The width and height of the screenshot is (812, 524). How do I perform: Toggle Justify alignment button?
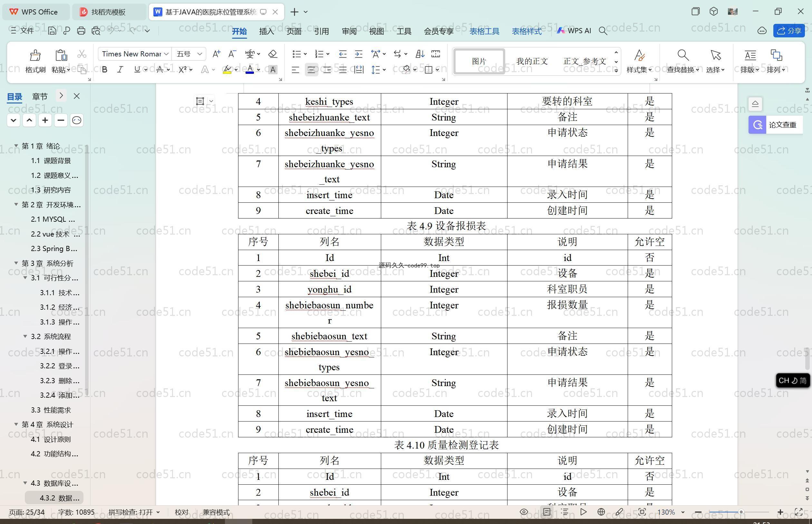pyautogui.click(x=343, y=70)
